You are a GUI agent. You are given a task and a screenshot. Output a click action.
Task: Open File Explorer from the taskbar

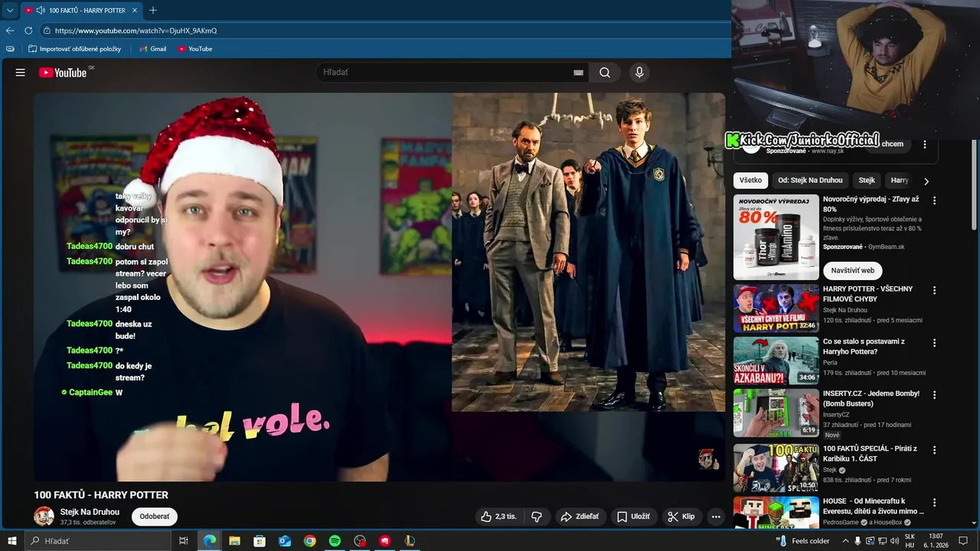[234, 541]
